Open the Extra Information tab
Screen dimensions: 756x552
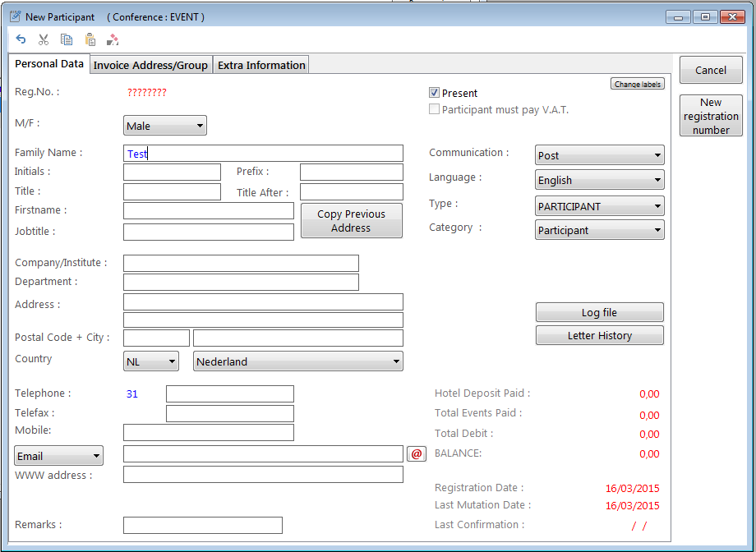(261, 65)
